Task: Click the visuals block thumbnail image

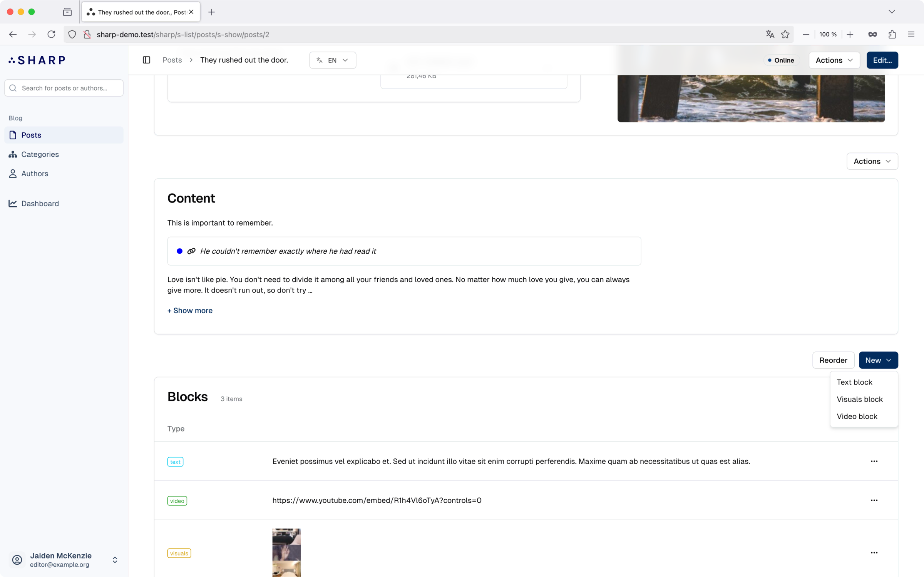Action: coord(286,552)
